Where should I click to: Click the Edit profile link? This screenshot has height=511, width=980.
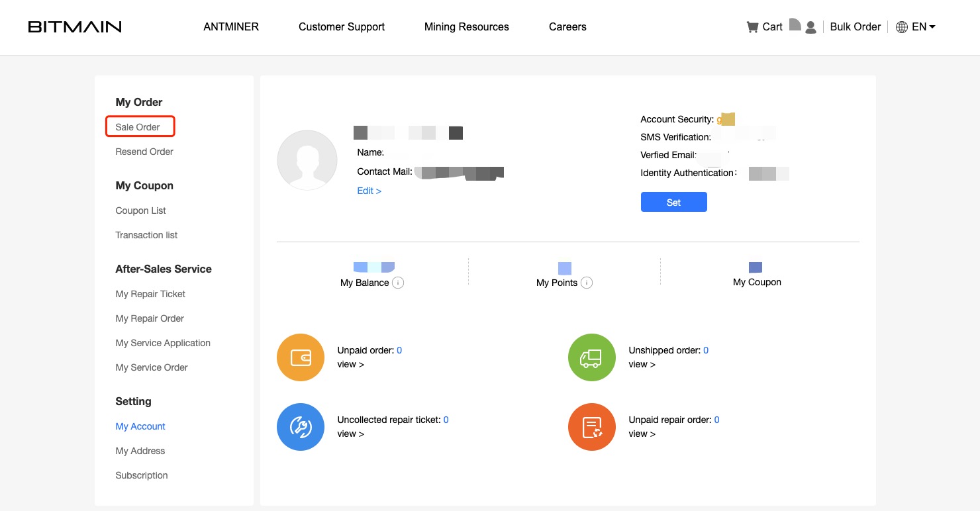tap(369, 191)
